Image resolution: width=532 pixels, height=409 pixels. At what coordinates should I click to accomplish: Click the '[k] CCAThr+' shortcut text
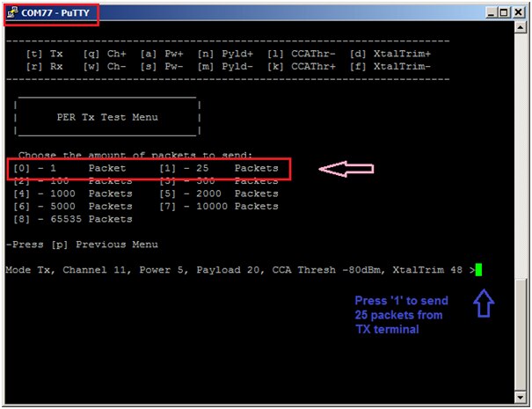302,67
